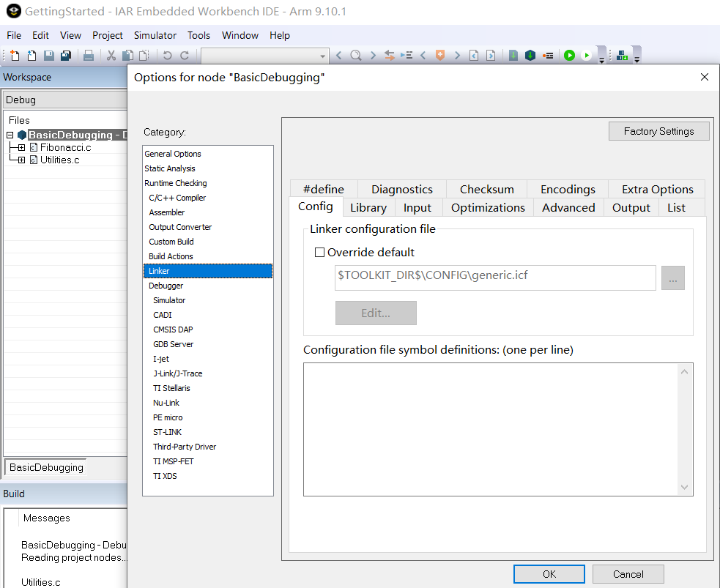Click the Cut scissors icon
This screenshot has width=720, height=588.
pos(111,56)
